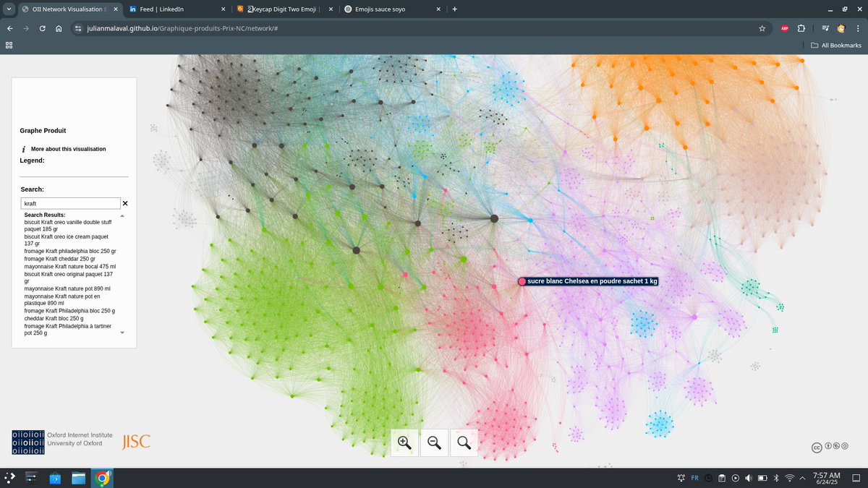Click the zoom in magnifier button
Screen dimensions: 868x488
point(404,442)
